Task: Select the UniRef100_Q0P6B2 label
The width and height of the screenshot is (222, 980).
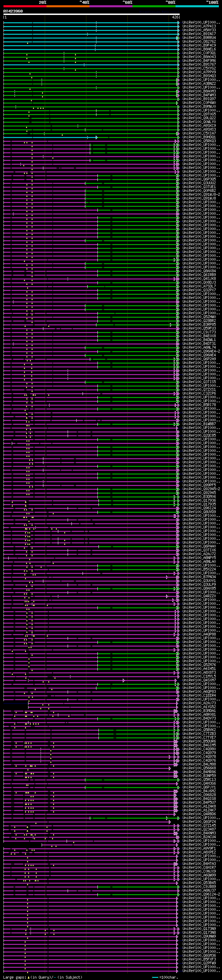Action: pos(199,191)
